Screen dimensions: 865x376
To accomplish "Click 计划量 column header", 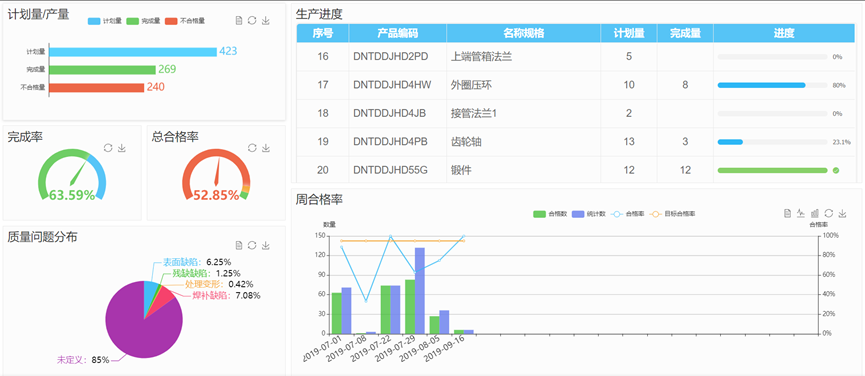I will click(629, 33).
